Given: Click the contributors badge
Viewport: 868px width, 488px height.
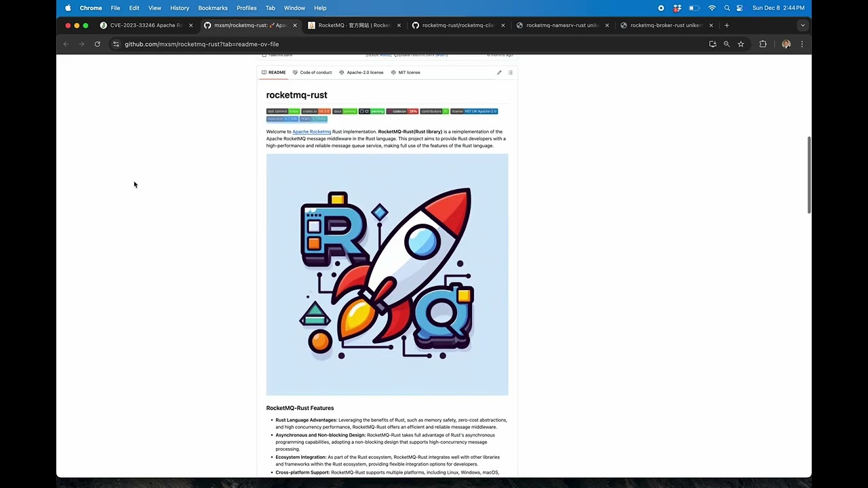Looking at the screenshot, I should (434, 111).
